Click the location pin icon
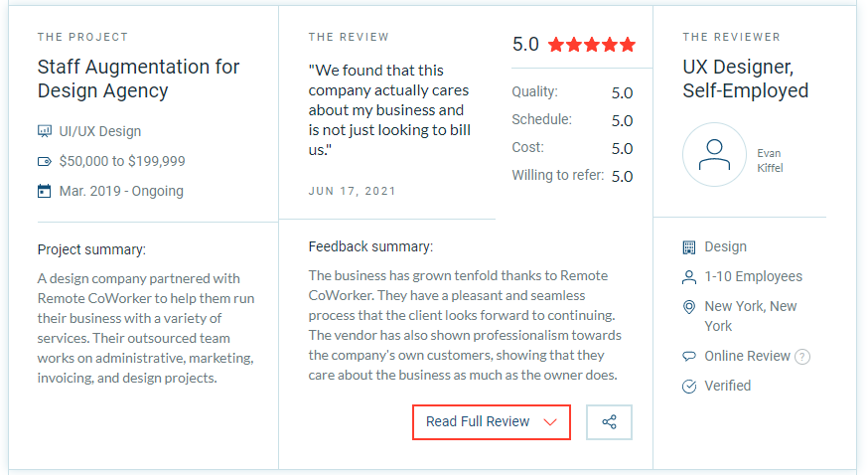Screen dimensions: 868x475 689,307
